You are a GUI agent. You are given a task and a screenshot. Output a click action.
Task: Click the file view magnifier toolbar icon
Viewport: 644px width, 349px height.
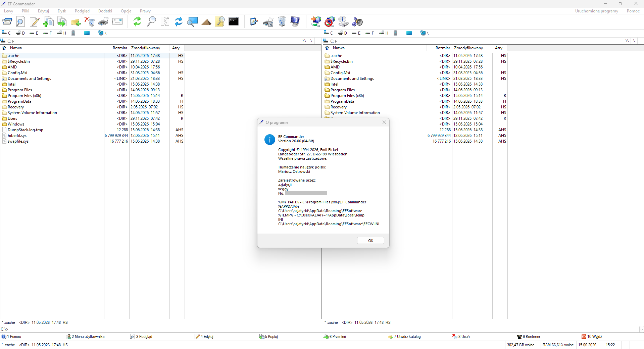[x=20, y=22]
